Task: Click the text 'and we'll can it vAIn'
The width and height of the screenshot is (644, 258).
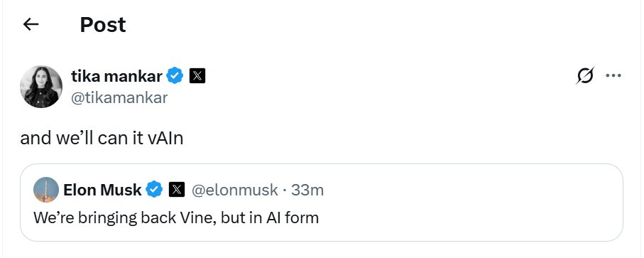Action: 102,139
